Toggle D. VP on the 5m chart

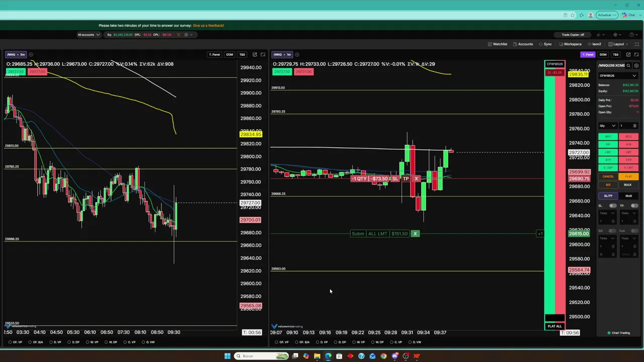55,342
